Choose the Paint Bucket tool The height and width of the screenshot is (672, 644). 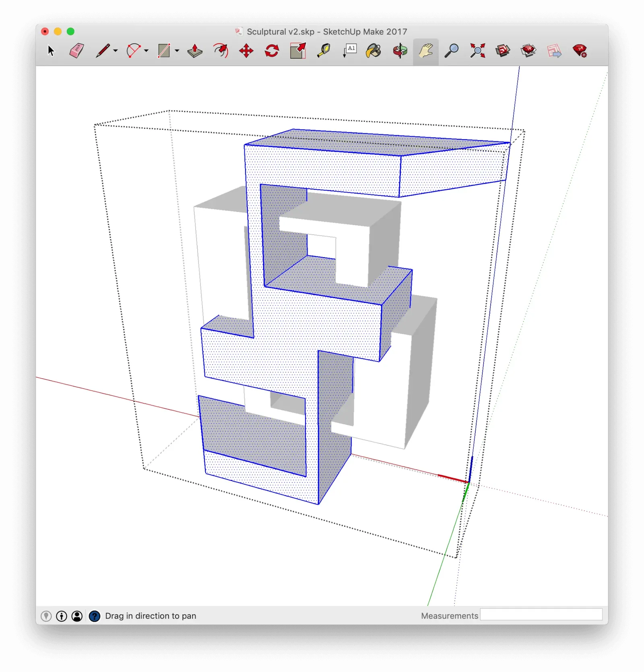click(374, 51)
